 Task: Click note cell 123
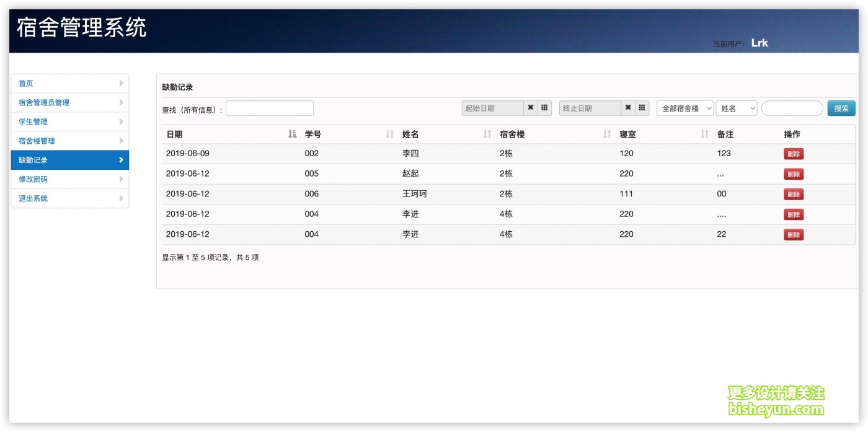point(724,153)
